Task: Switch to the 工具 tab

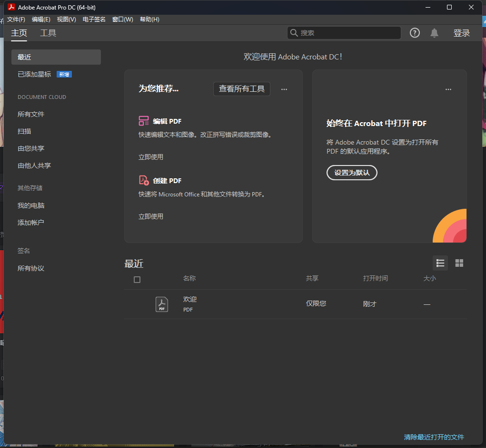Action: point(48,33)
